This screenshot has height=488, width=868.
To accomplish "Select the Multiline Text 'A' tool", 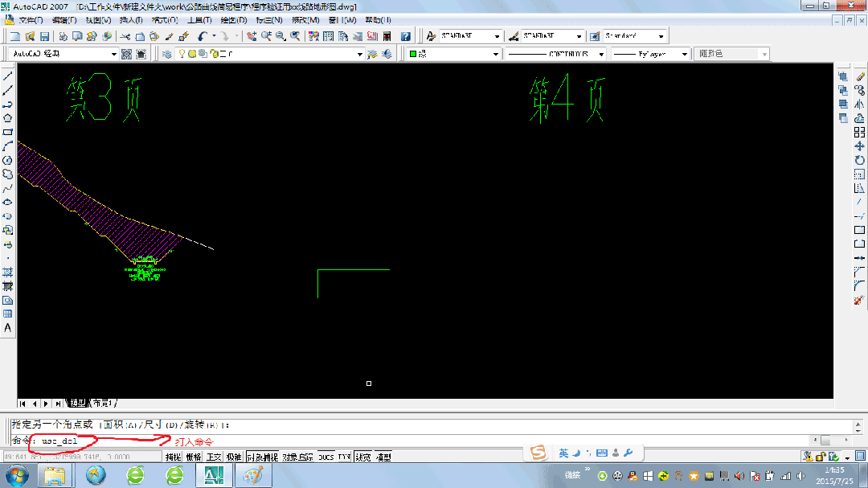I will [8, 327].
